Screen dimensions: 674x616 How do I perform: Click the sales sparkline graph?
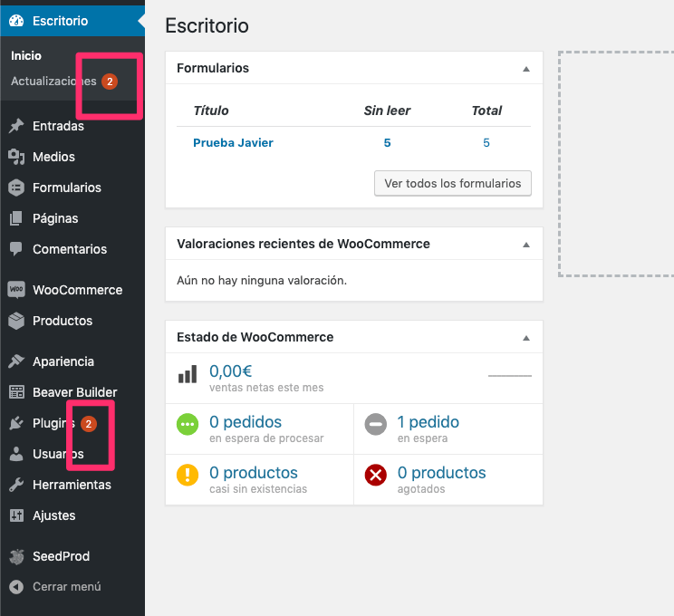tap(510, 376)
